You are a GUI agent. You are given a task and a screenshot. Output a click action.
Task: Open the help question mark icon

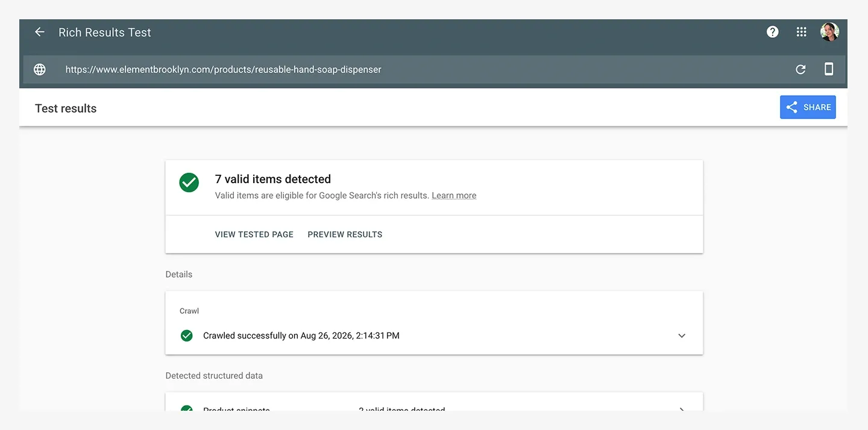(772, 32)
